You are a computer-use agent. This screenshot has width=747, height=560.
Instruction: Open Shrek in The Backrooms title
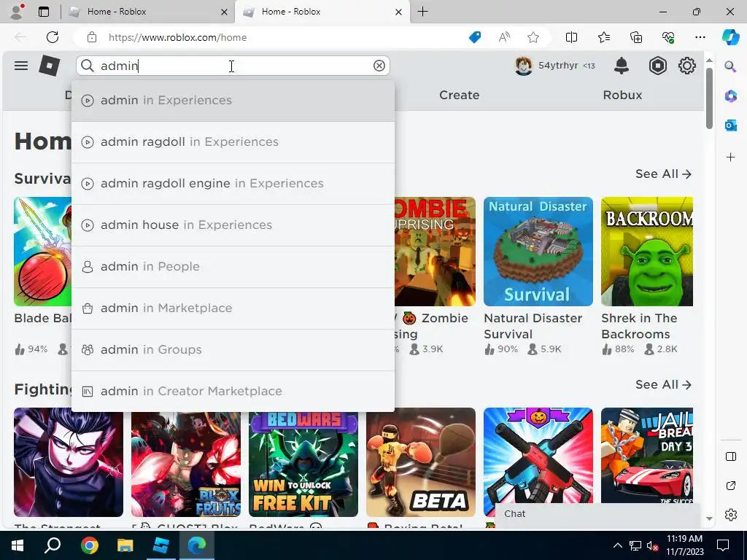(639, 326)
